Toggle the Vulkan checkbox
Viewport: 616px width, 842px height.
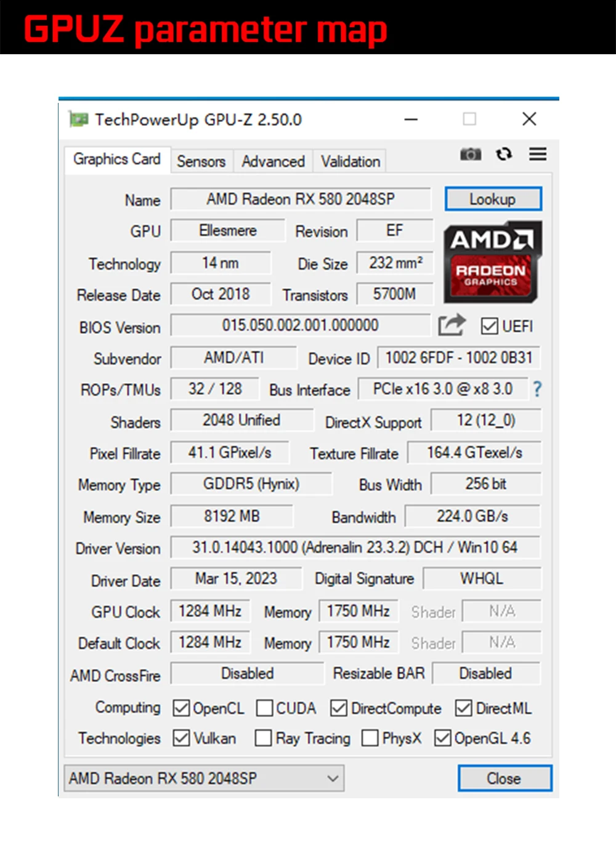tap(181, 737)
